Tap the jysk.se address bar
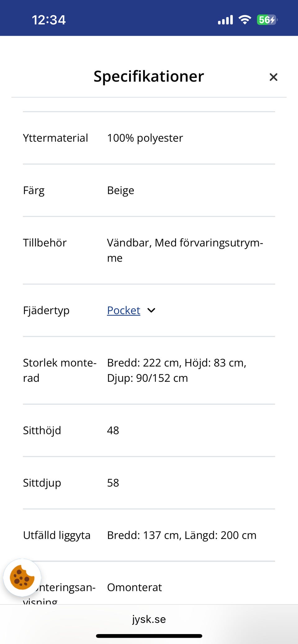The width and height of the screenshot is (298, 644). click(x=149, y=619)
